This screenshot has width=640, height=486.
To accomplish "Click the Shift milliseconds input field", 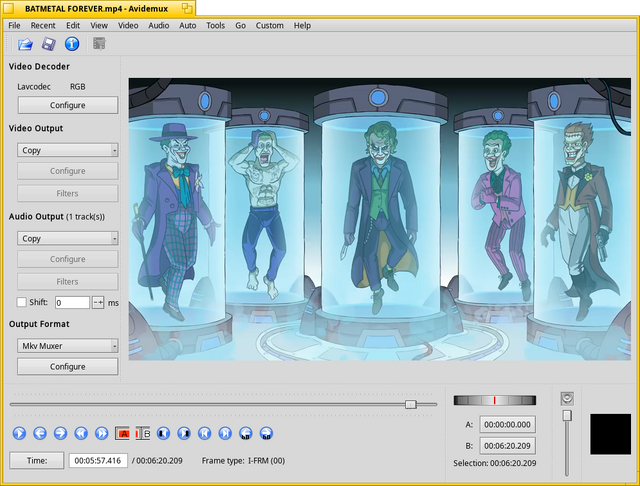I will click(72, 302).
